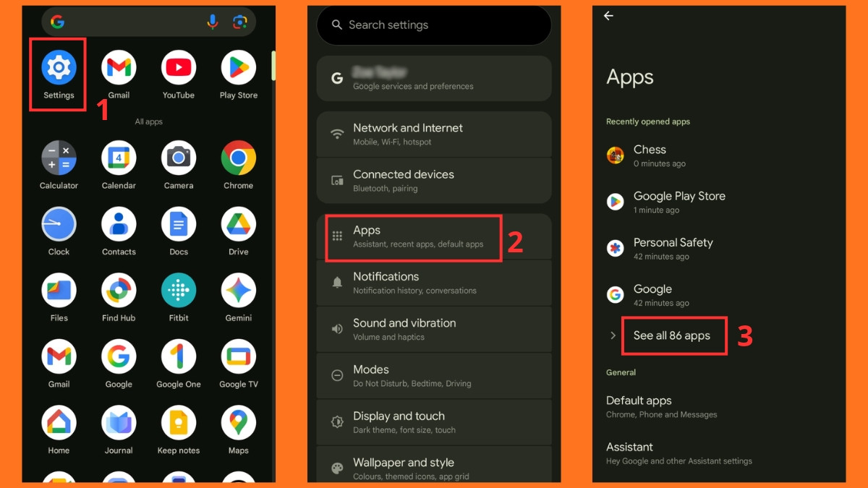Open Connected devices settings
The height and width of the screenshot is (488, 868).
(434, 181)
